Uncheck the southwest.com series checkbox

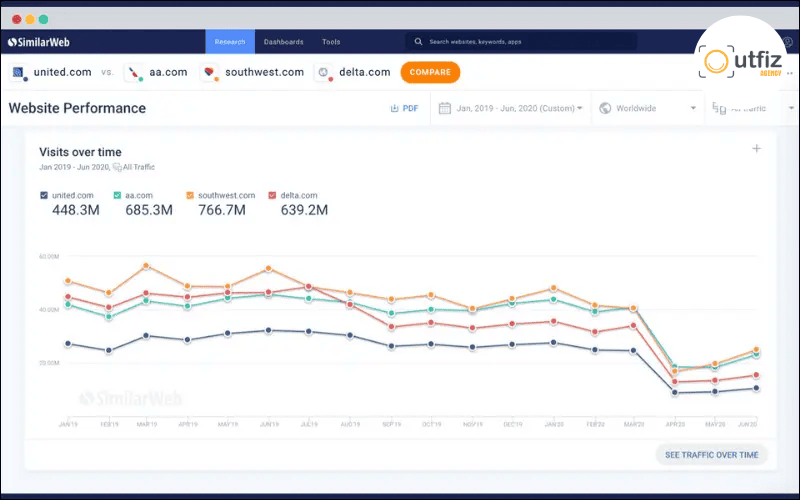[x=190, y=195]
